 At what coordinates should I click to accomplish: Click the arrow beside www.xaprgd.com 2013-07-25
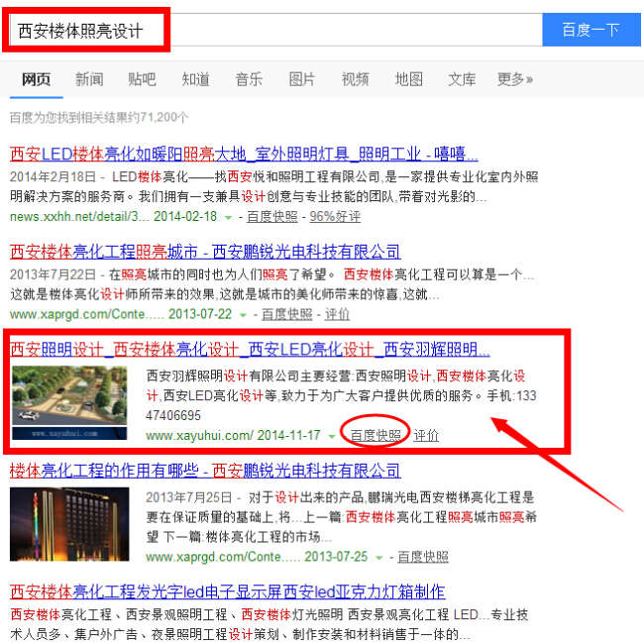[379, 558]
